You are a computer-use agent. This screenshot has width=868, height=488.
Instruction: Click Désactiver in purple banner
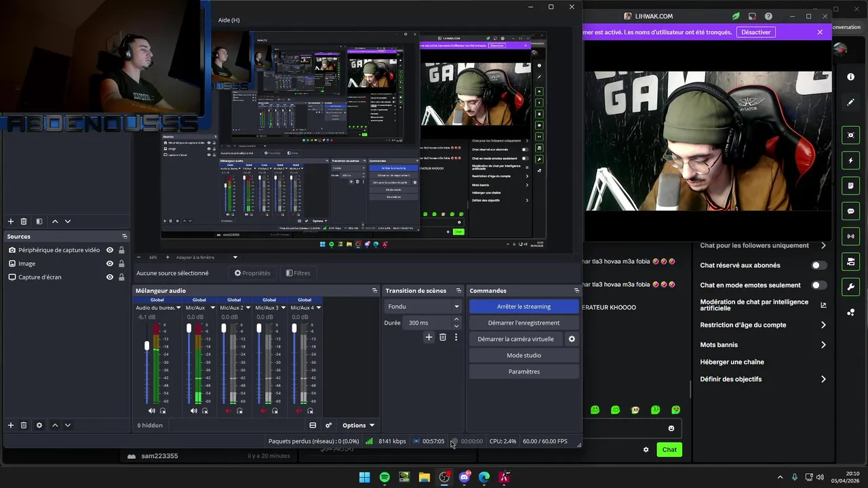tap(755, 32)
